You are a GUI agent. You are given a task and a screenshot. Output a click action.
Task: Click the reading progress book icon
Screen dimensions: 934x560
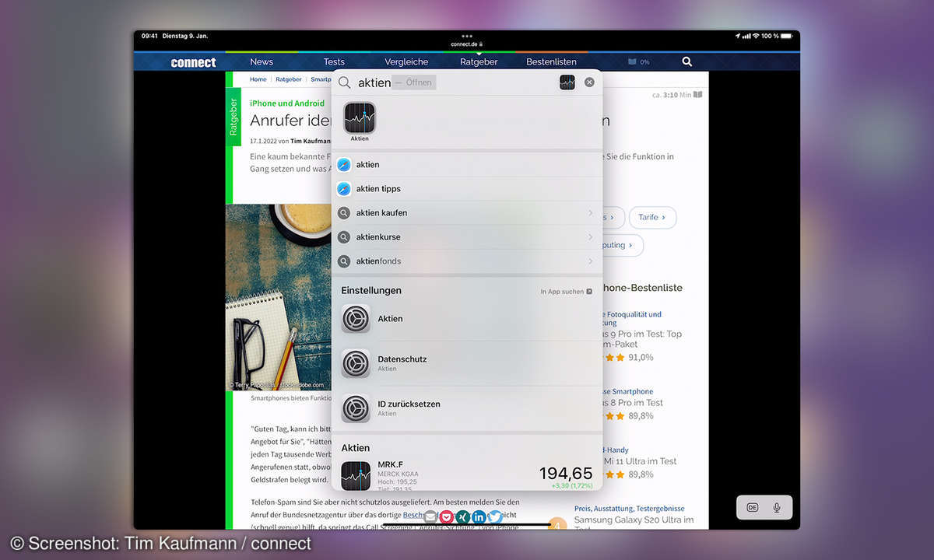pos(633,61)
